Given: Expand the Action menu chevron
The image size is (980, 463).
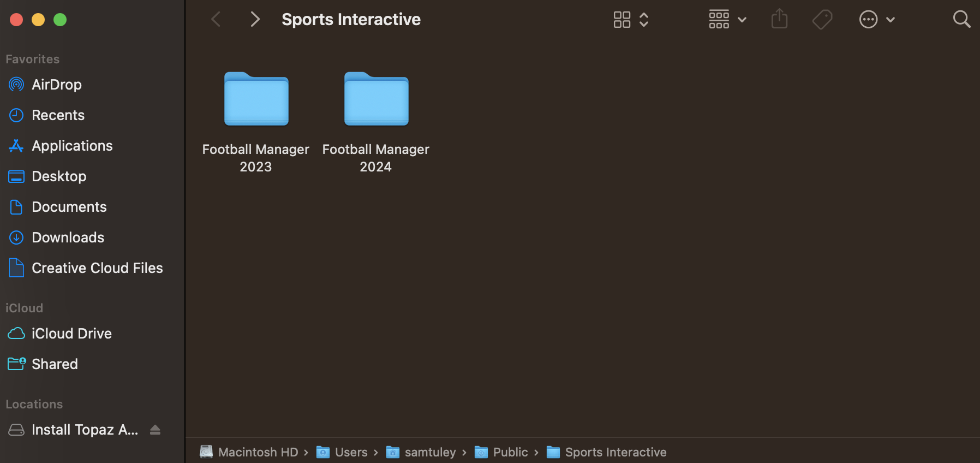Looking at the screenshot, I should pos(891,20).
